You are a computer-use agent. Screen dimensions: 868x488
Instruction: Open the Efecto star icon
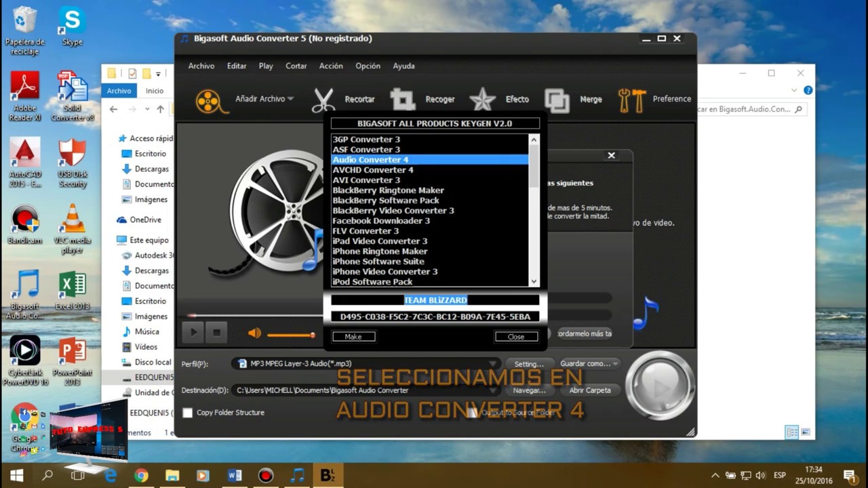click(x=482, y=100)
